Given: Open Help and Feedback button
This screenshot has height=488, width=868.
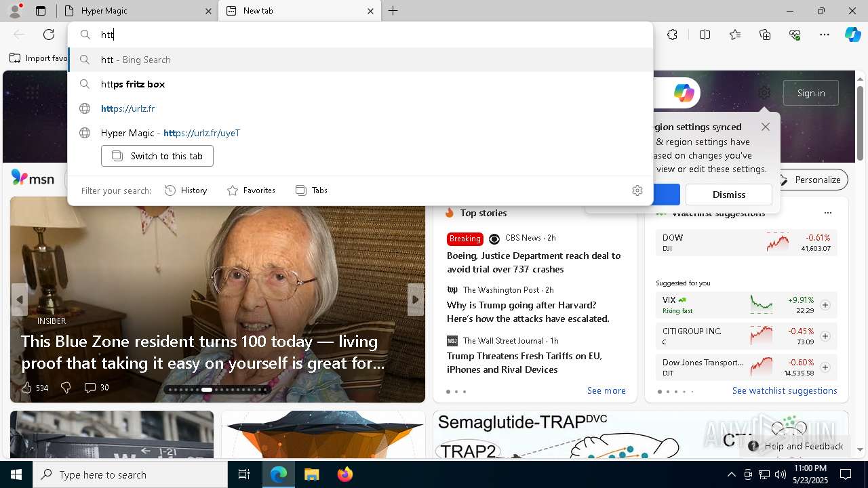Looking at the screenshot, I should [x=796, y=446].
